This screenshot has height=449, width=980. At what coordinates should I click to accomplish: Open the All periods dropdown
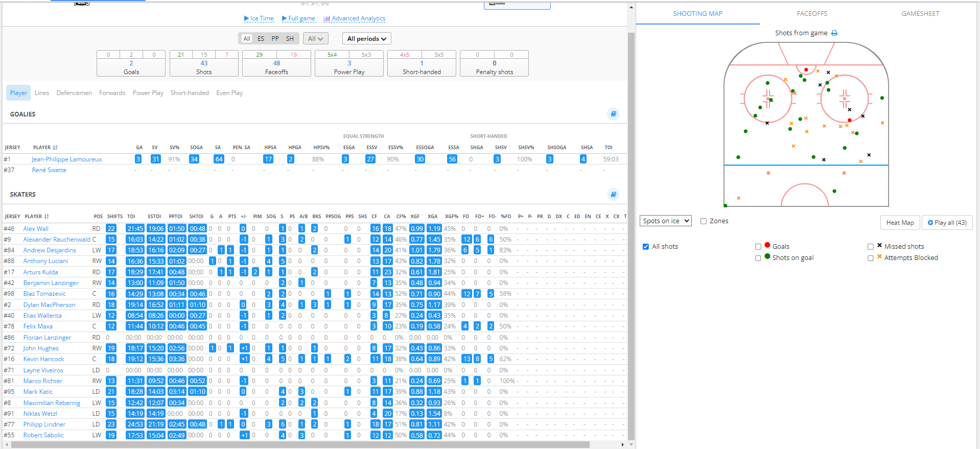(x=366, y=39)
